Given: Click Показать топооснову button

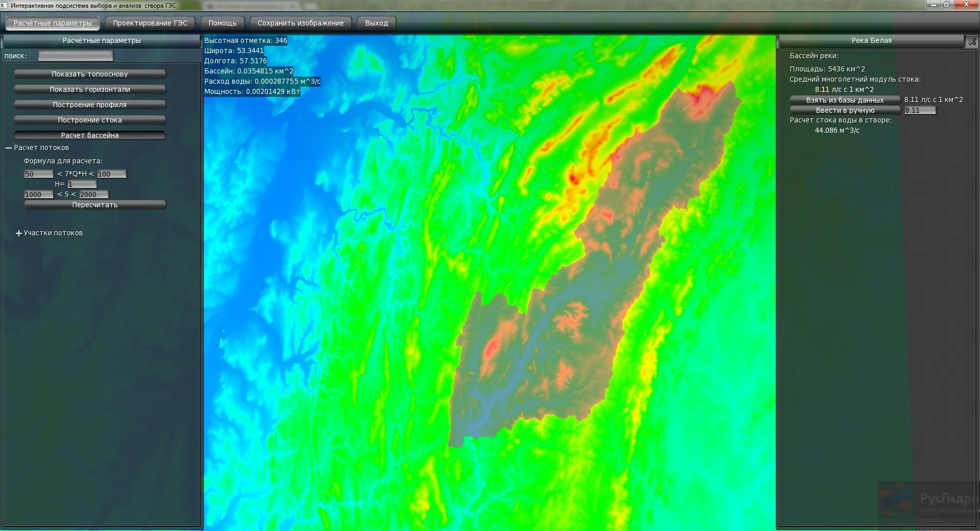Looking at the screenshot, I should click(x=90, y=74).
